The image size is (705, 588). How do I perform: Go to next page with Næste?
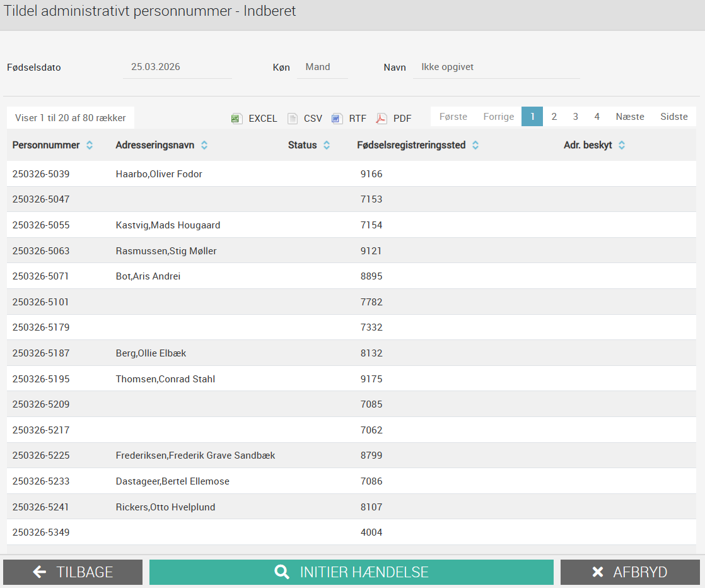coord(630,117)
